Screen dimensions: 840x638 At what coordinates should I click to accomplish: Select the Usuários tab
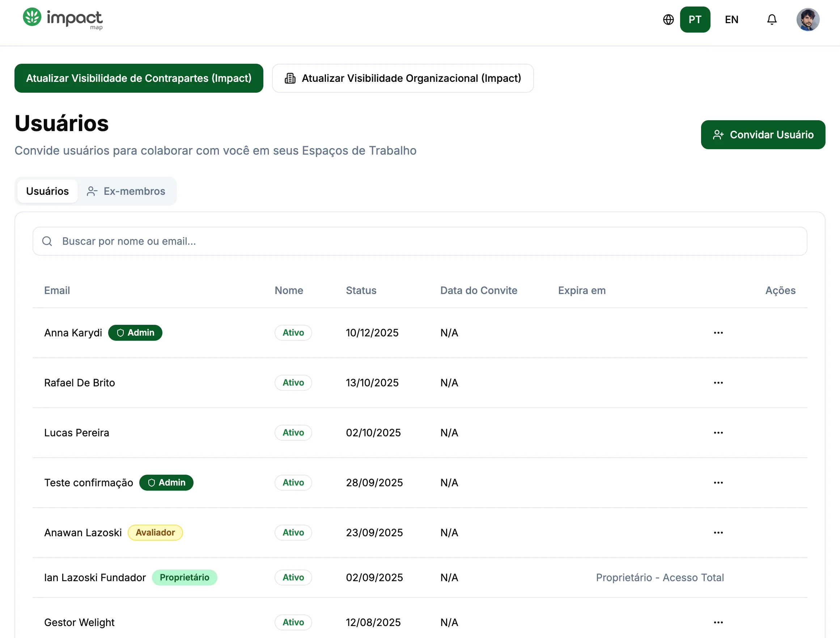click(x=47, y=191)
